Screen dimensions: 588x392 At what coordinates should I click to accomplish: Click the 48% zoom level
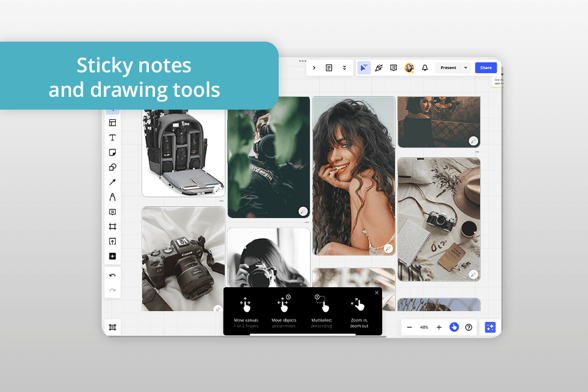pyautogui.click(x=424, y=327)
